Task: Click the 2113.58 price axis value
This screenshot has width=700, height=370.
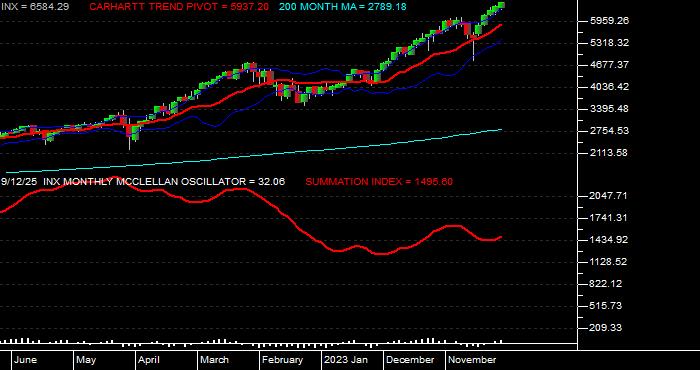Action: pyautogui.click(x=608, y=153)
